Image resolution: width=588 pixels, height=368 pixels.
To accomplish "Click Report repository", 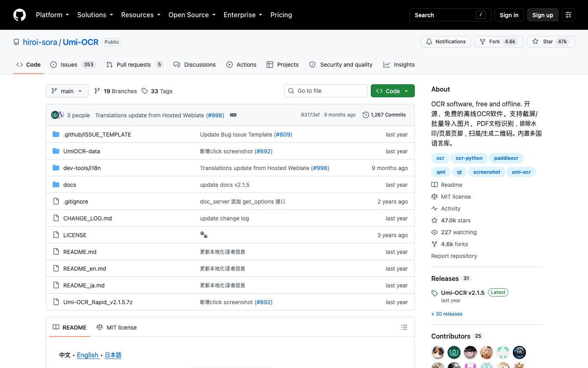I will [x=454, y=256].
